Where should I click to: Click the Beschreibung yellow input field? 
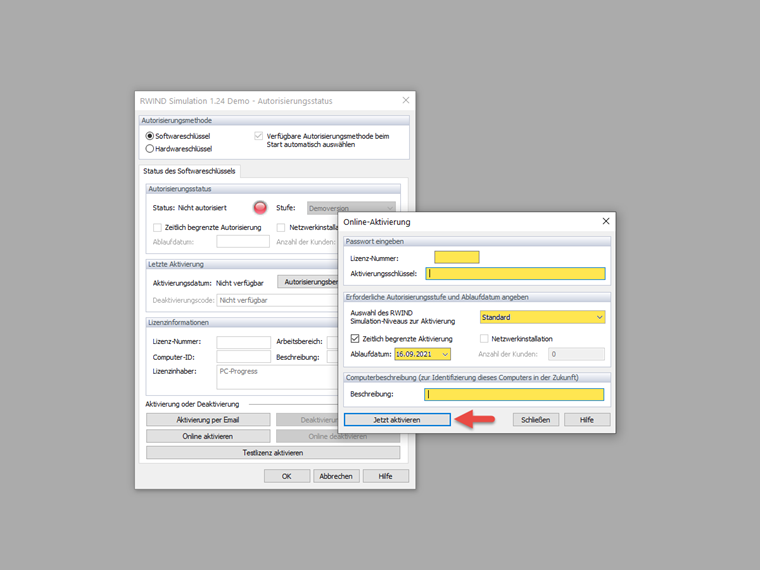coord(514,394)
